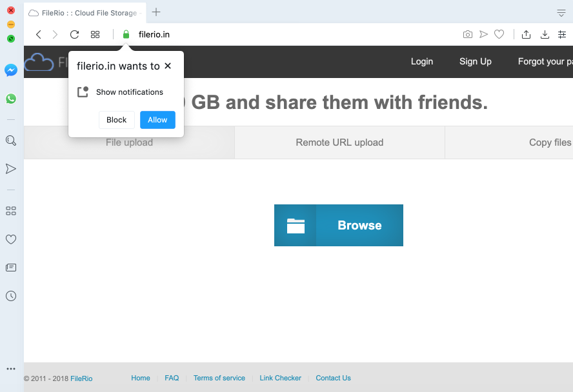Open Speed Dial from the sidebar
573x392 pixels.
point(11,211)
